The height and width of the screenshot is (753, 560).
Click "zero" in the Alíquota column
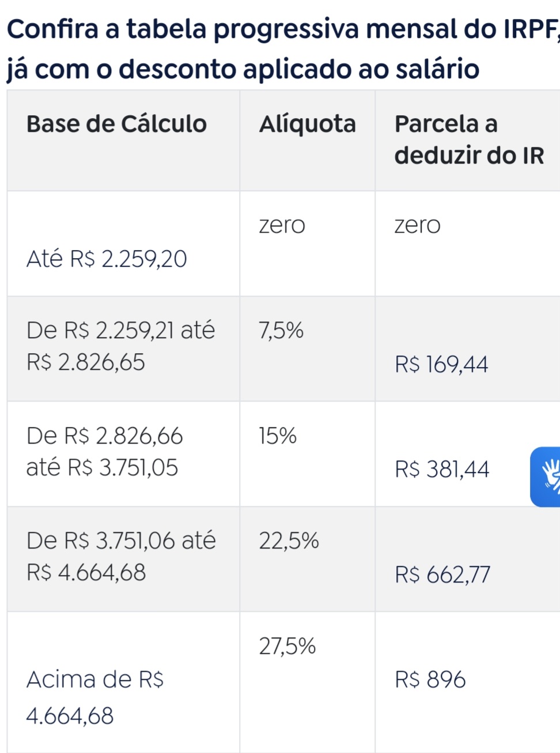point(282,225)
